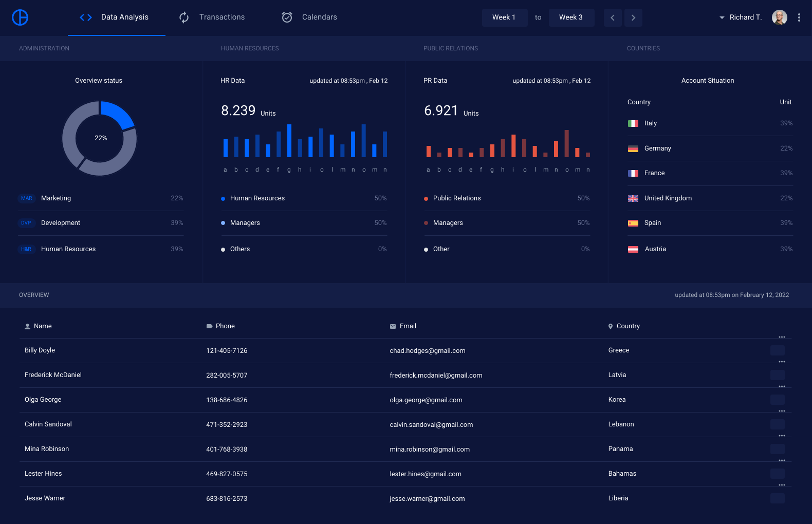
Task: Click the Email column header
Action: click(x=403, y=326)
